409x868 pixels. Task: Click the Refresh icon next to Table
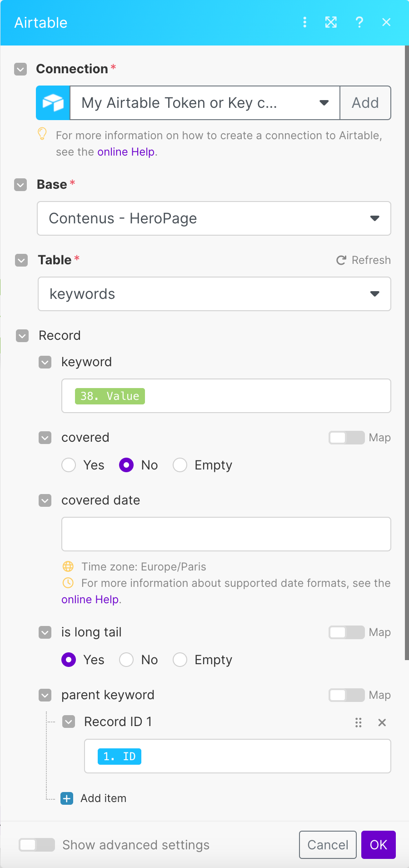click(x=341, y=260)
